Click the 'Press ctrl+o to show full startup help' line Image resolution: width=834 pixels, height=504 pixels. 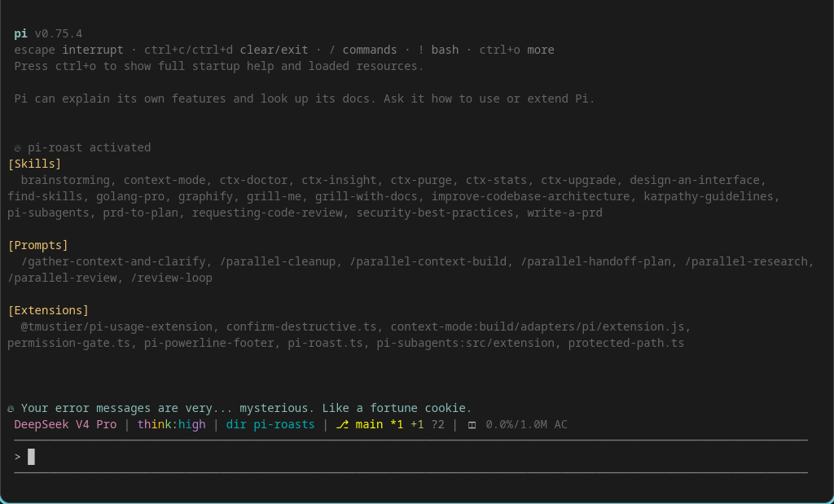[x=219, y=67]
